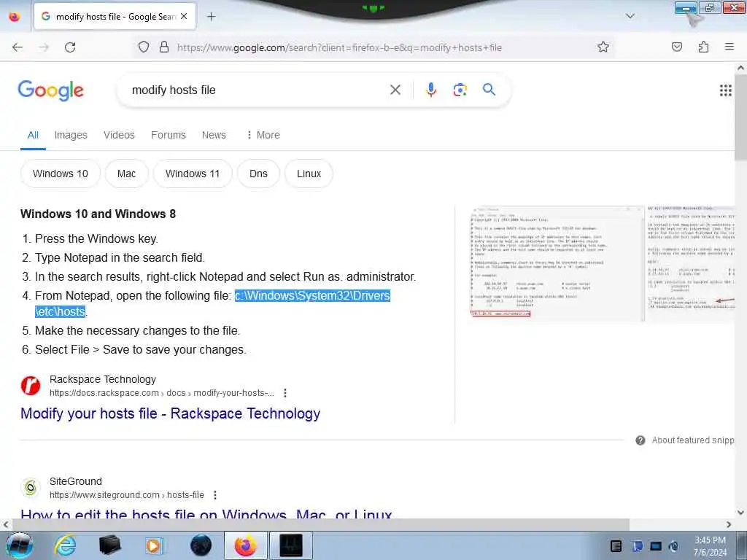Open Firefox View icon beside tabs
This screenshot has height=560, width=747.
coord(15,17)
